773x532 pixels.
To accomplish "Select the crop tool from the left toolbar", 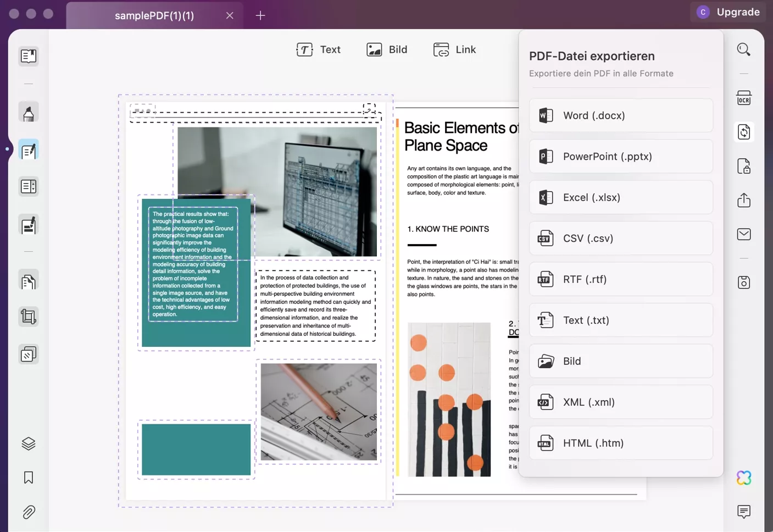I will [28, 317].
